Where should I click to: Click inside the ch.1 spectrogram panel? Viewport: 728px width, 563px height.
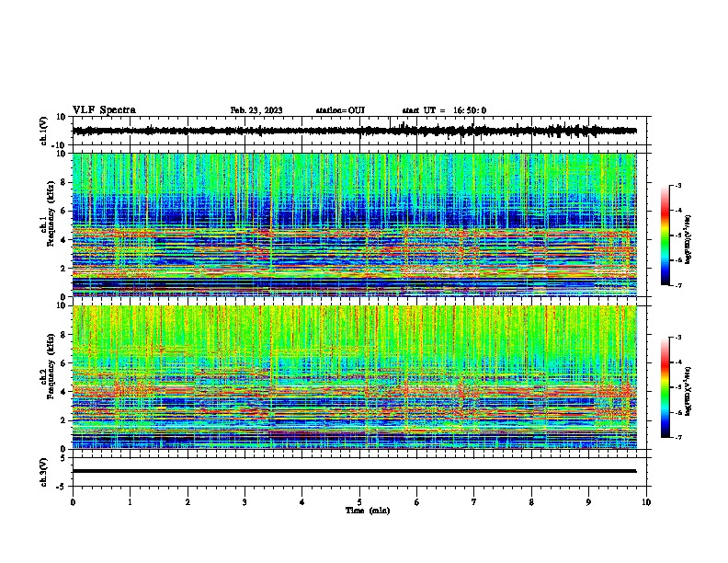(354, 224)
